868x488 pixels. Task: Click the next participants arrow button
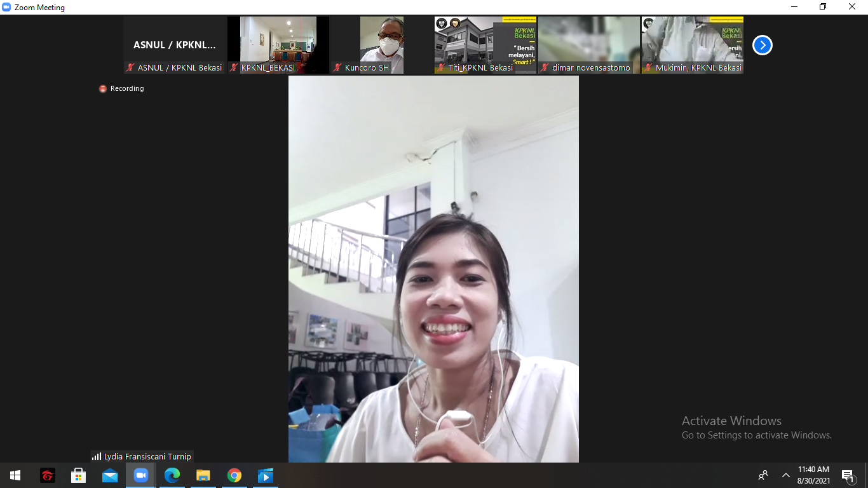tap(762, 45)
